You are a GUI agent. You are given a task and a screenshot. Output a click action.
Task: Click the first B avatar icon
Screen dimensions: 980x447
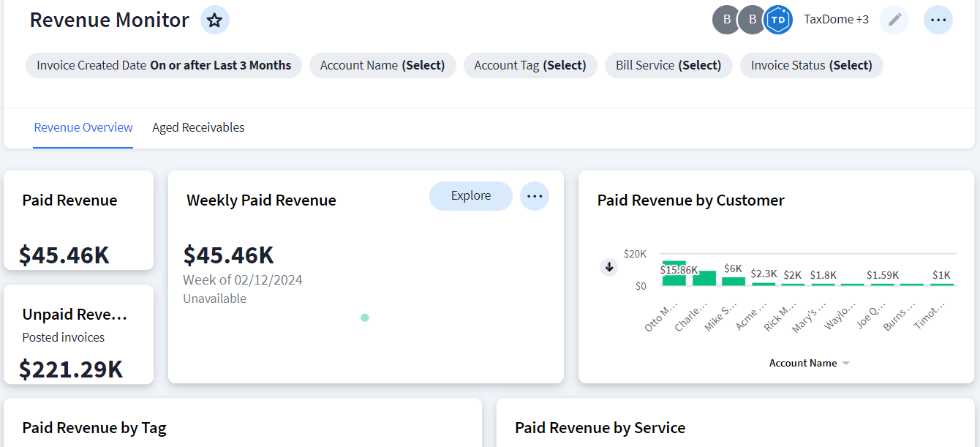[725, 20]
